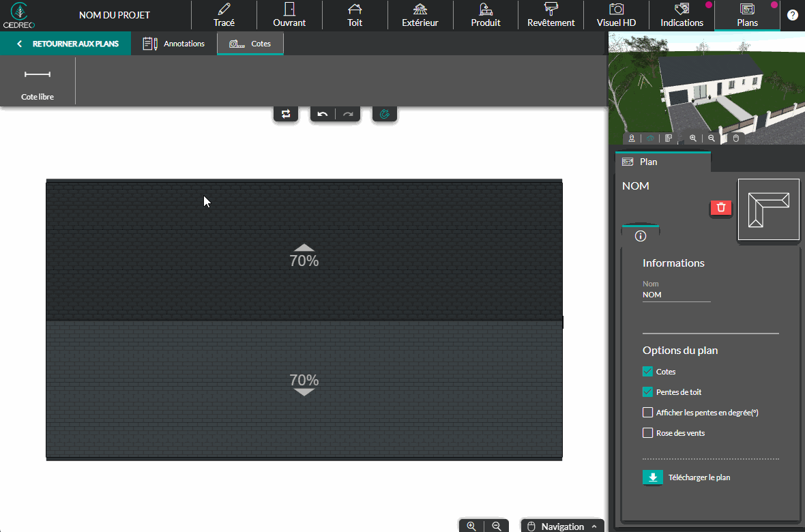Delete the plan with red trash button
The height and width of the screenshot is (532, 805).
[721, 207]
